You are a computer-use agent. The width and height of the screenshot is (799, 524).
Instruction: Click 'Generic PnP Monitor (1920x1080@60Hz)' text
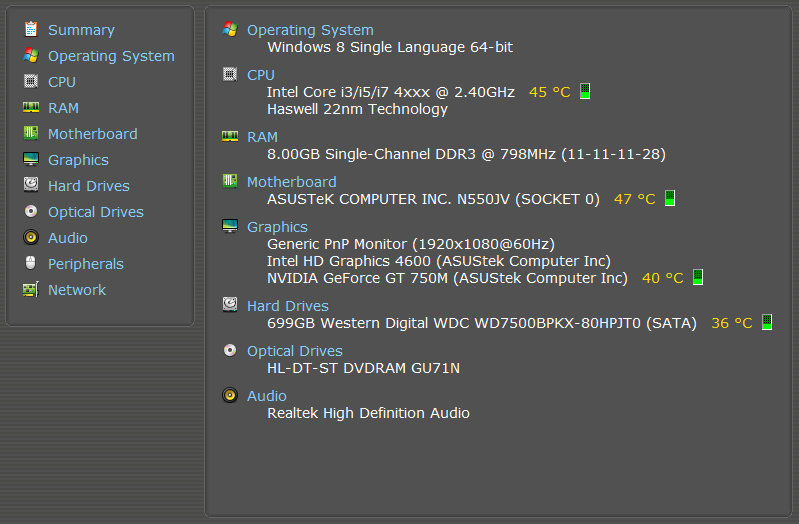click(x=411, y=244)
